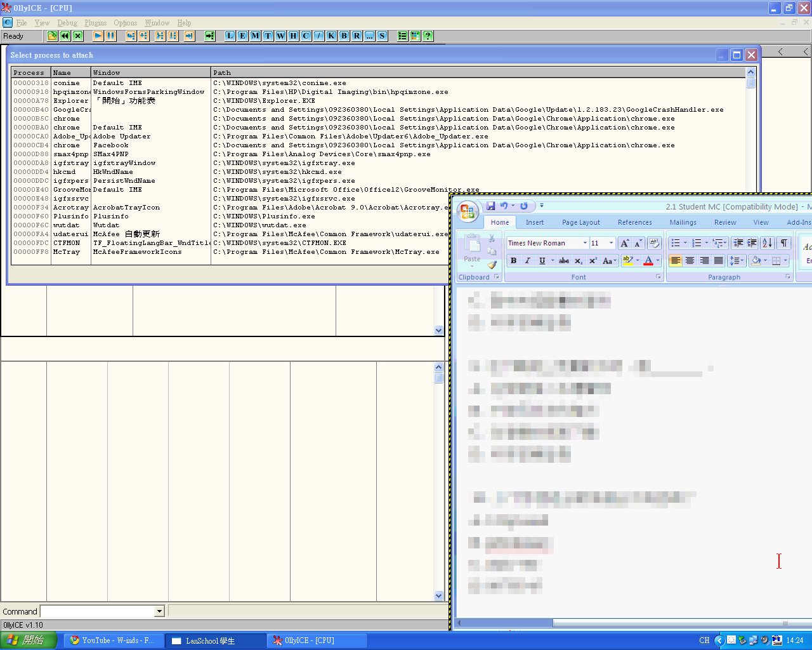Viewport: 812px width, 650px height.
Task: Show executable modules with E icon
Action: coord(243,36)
